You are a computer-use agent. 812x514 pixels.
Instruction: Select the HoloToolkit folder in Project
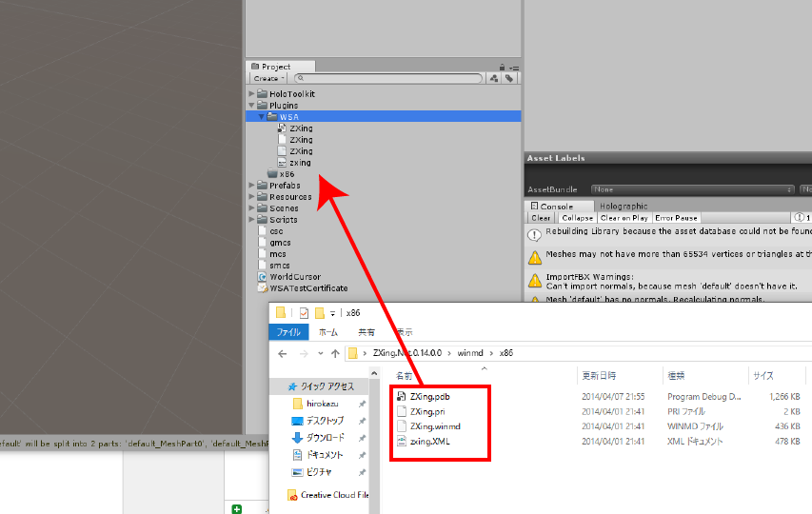287,93
